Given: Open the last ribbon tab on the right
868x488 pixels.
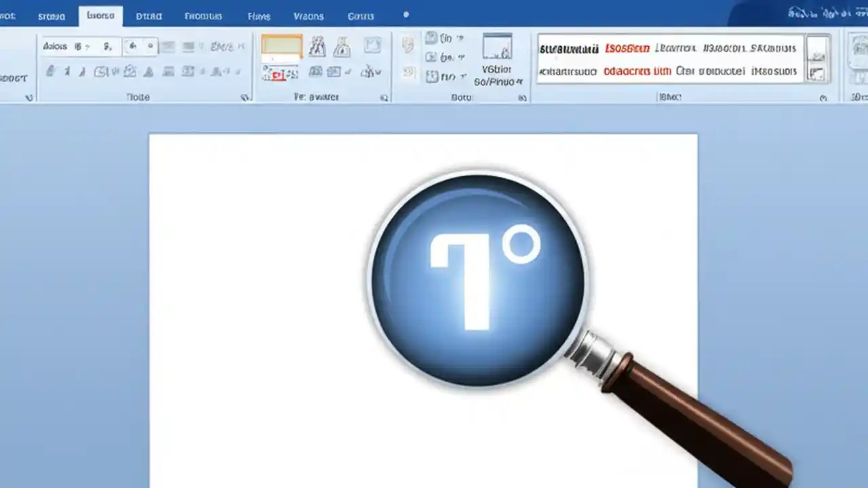Looking at the screenshot, I should [360, 16].
